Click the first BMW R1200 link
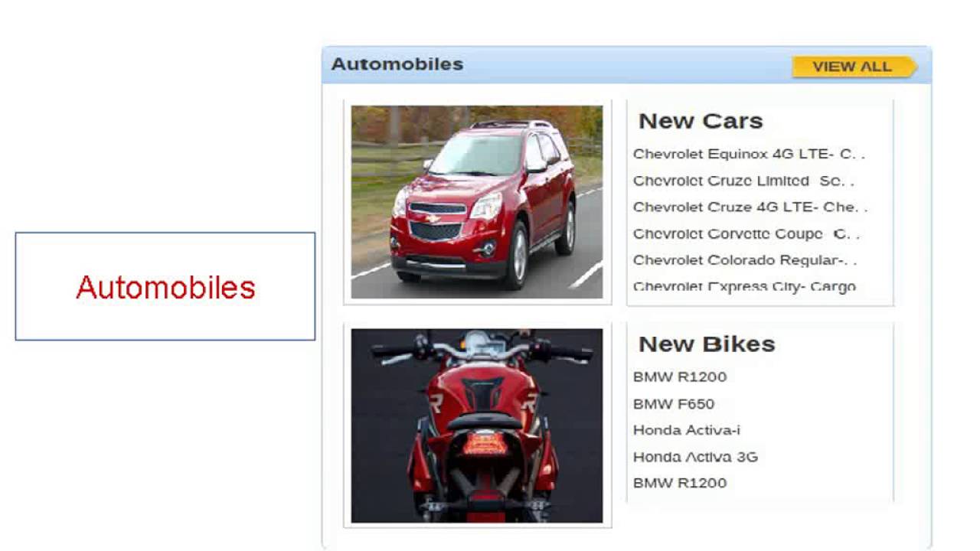This screenshot has height=551, width=980. pyautogui.click(x=680, y=377)
